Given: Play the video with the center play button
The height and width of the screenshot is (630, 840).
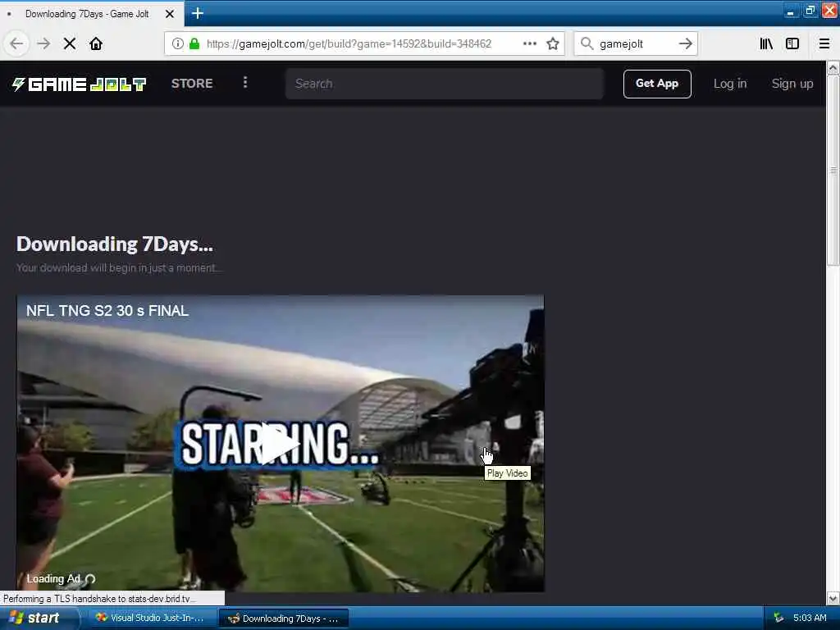Looking at the screenshot, I should [279, 444].
